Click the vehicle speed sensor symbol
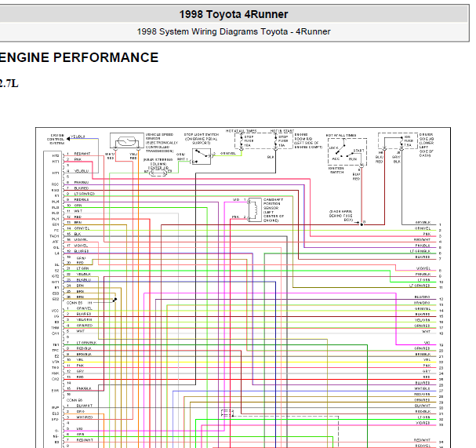 [127, 140]
